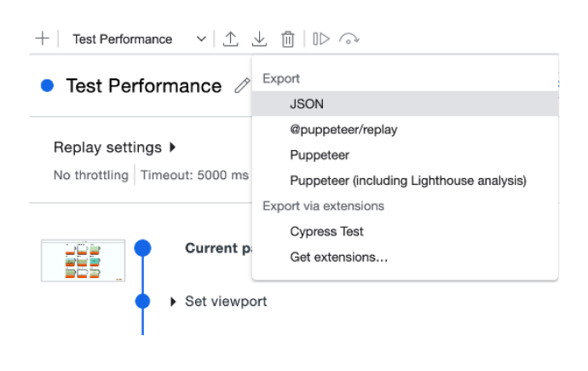Click the step over curved arrow icon
Viewport: 588px width, 371px height.
click(349, 39)
